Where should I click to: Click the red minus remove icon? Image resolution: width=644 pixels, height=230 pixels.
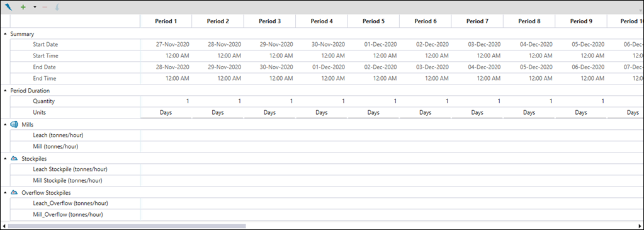[45, 7]
